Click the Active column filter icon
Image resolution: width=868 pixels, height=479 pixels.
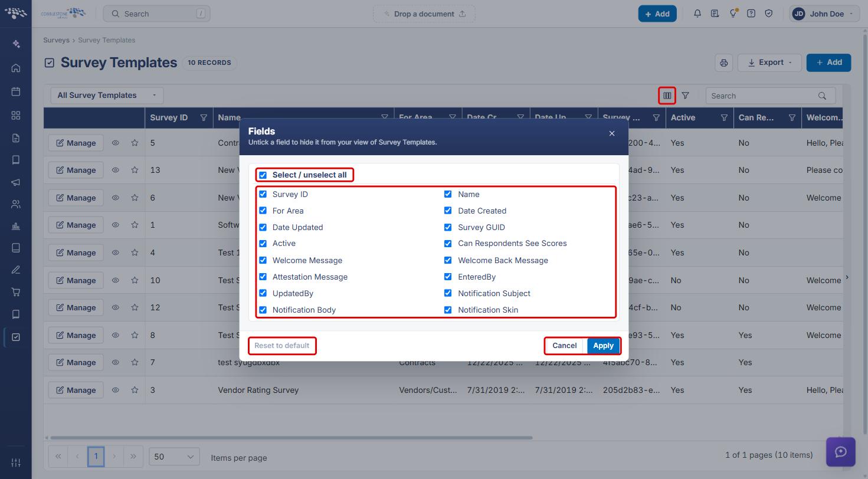(724, 118)
